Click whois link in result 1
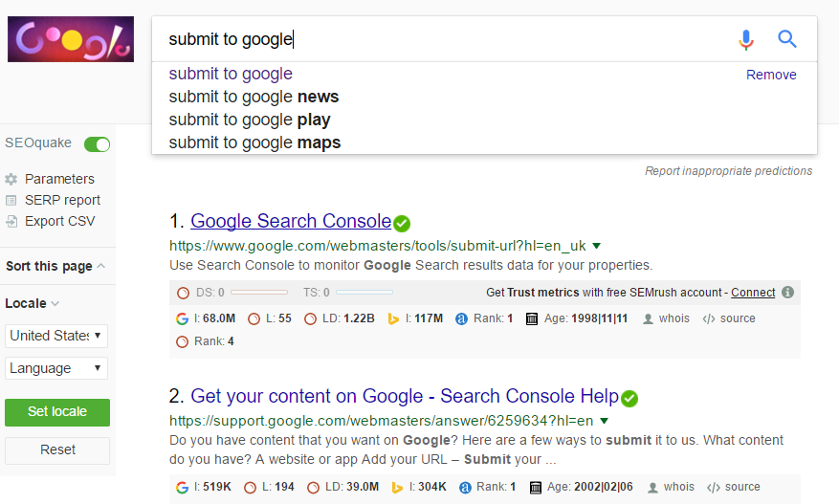 pos(674,318)
